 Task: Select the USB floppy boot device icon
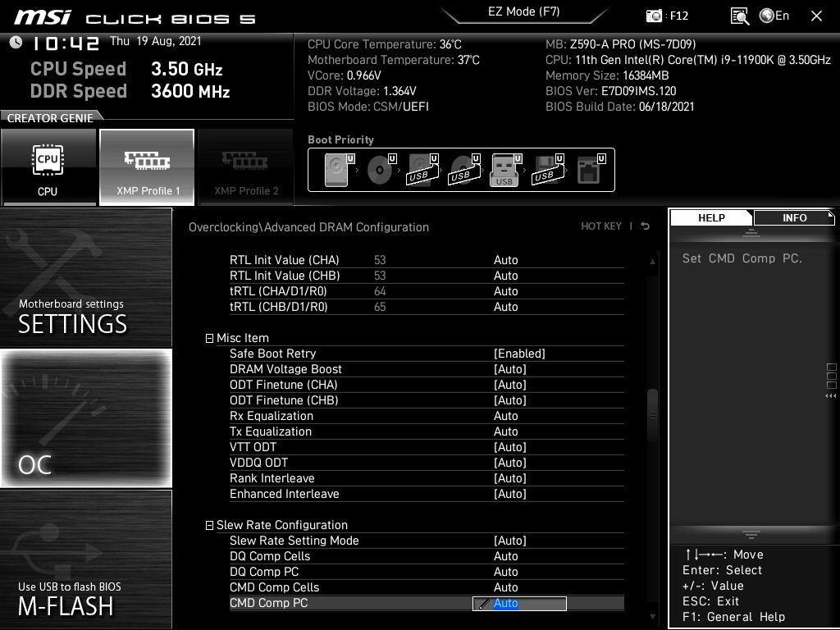point(547,170)
